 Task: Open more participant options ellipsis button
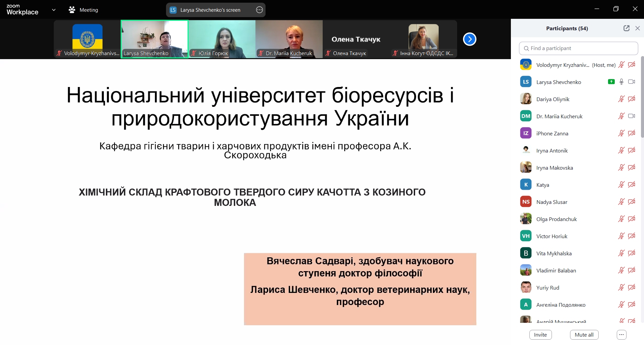click(621, 335)
